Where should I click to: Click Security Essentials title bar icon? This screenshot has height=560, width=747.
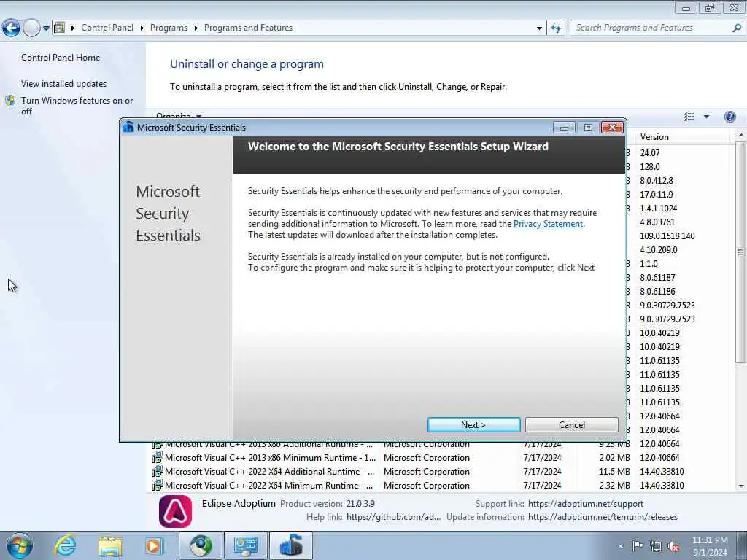point(128,127)
